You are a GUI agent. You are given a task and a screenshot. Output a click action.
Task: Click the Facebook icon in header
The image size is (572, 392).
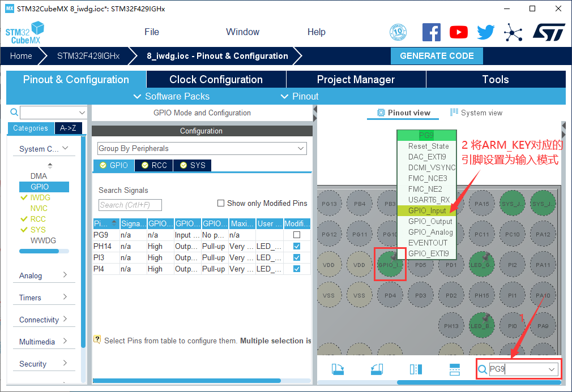click(432, 32)
